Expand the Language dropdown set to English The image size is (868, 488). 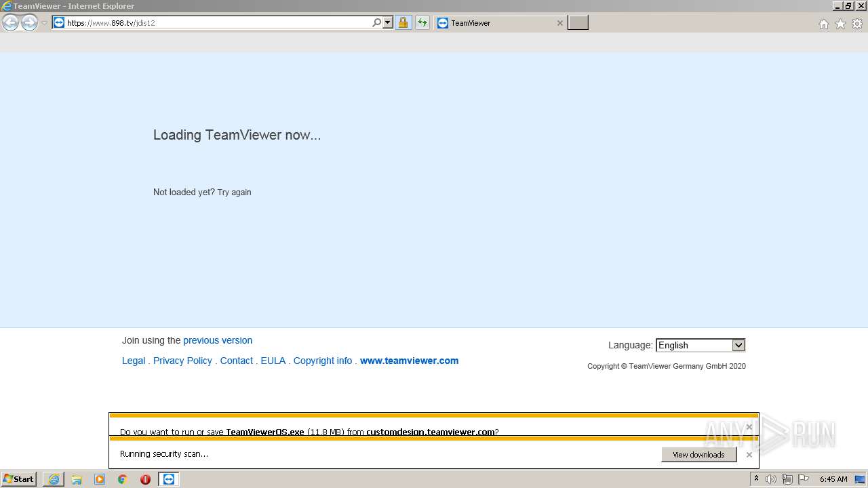701,345
